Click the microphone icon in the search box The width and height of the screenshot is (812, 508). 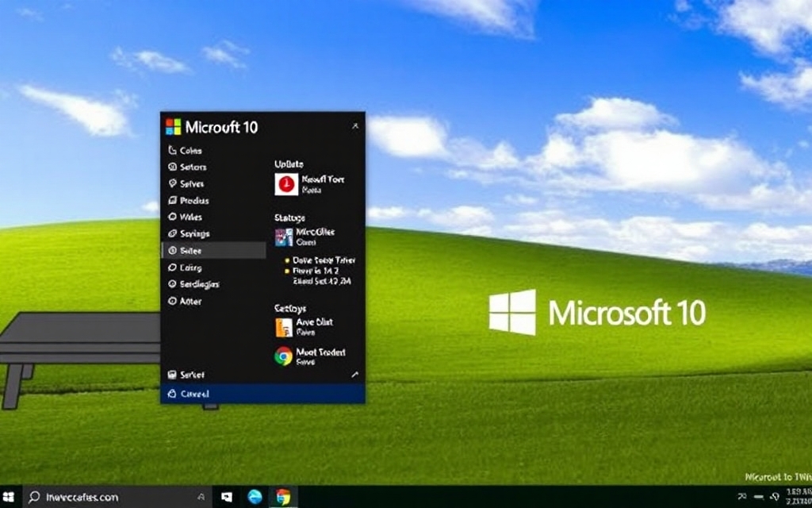click(x=201, y=497)
